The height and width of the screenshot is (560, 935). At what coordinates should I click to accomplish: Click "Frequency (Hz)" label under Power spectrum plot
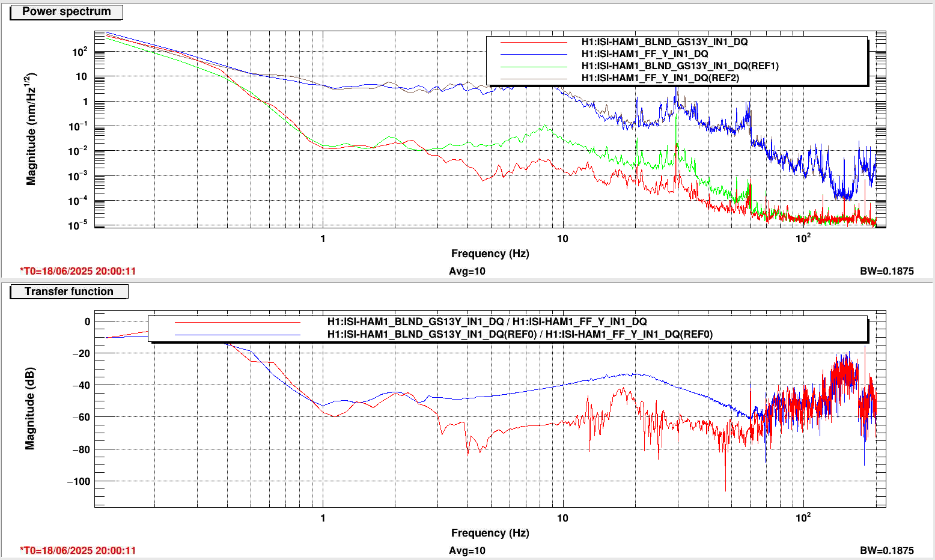(x=490, y=254)
